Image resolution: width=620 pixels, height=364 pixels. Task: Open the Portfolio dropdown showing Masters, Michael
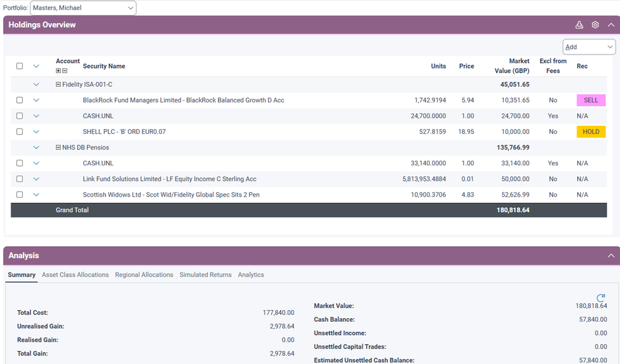tap(83, 8)
